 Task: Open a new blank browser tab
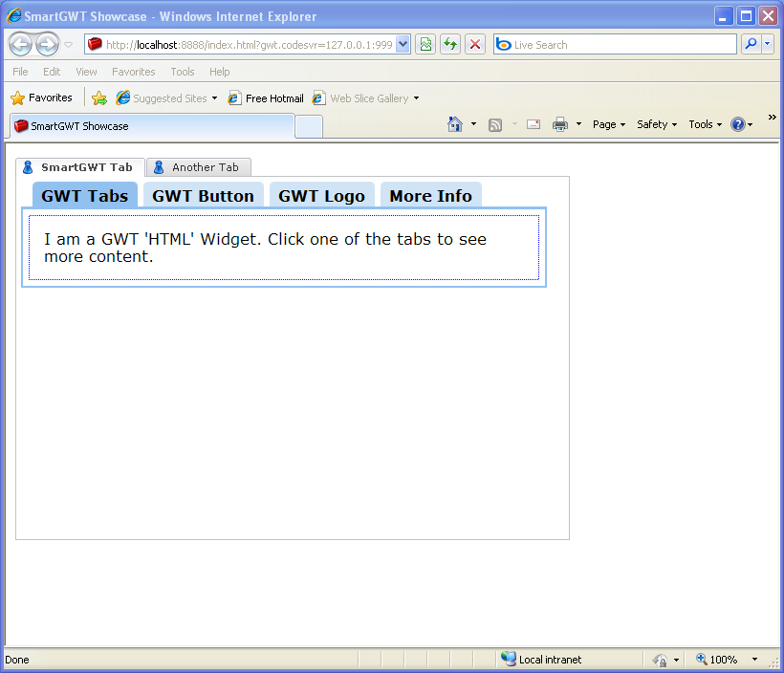coord(309,126)
